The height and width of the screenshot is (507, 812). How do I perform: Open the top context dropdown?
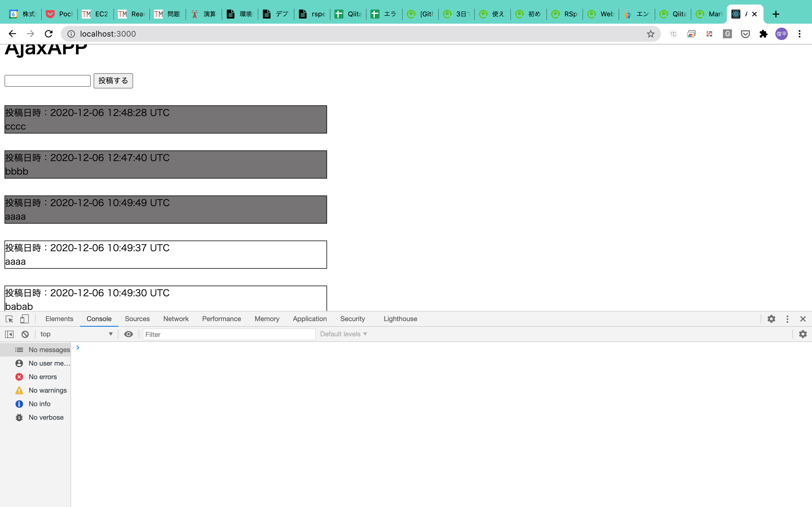[x=76, y=334]
